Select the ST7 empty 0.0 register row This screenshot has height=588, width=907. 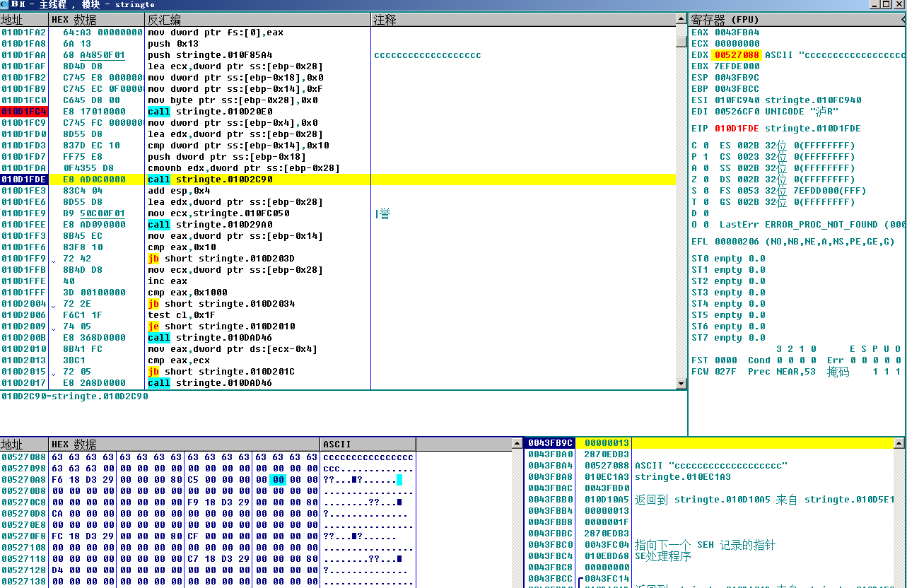[x=728, y=338]
